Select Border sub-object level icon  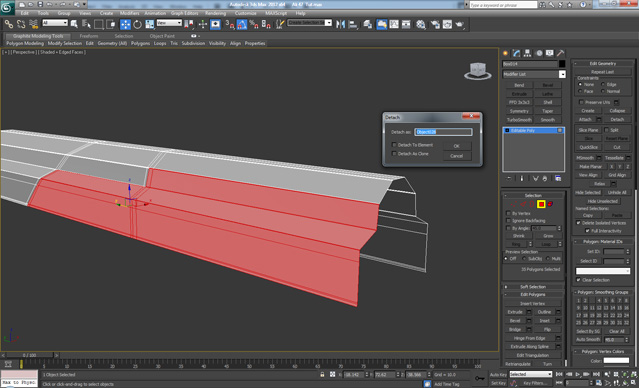(532, 204)
